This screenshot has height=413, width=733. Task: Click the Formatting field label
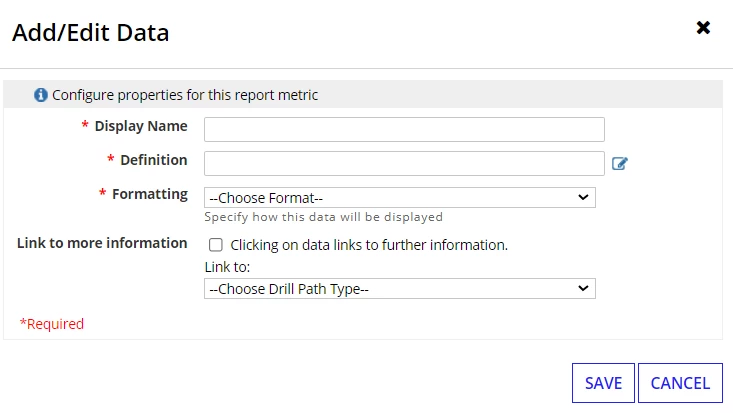[150, 194]
